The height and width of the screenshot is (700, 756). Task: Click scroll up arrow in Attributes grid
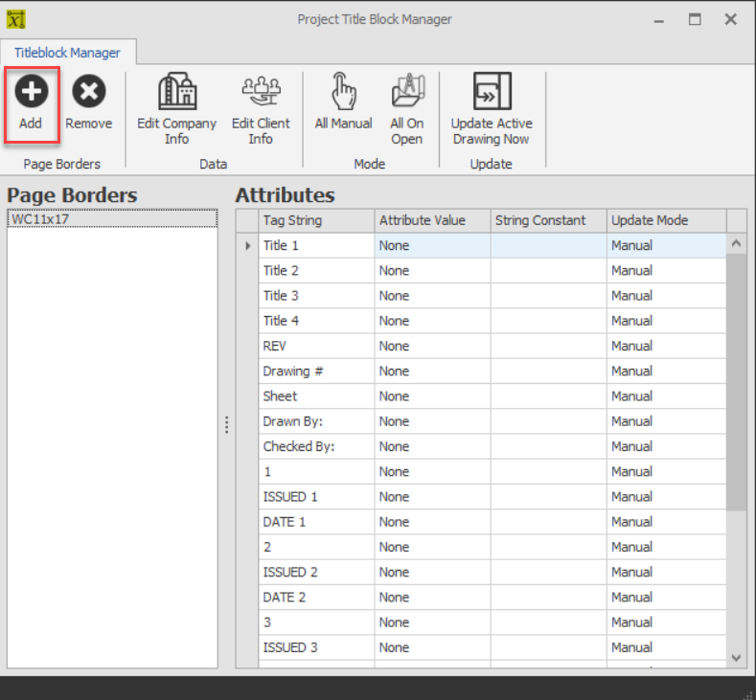736,243
